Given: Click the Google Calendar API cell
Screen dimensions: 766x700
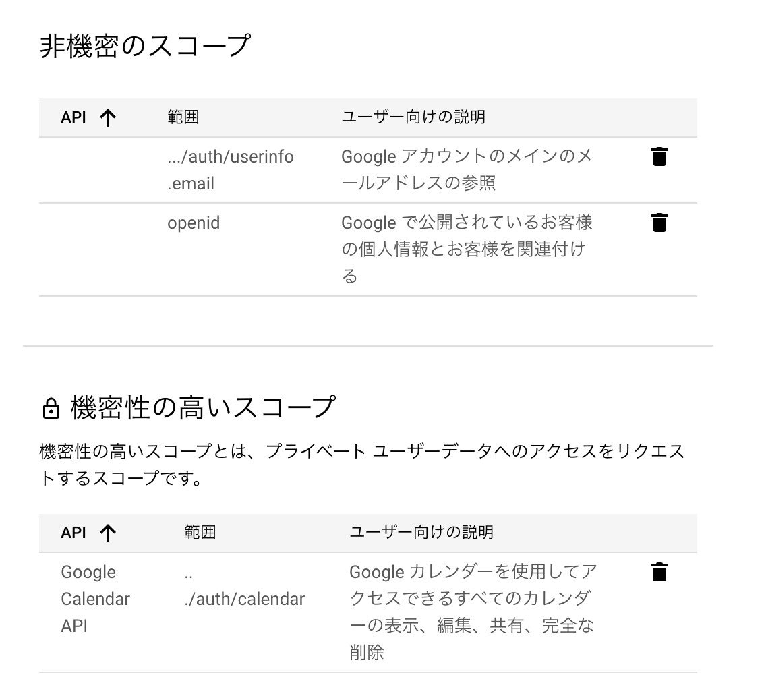Looking at the screenshot, I should pos(95,599).
